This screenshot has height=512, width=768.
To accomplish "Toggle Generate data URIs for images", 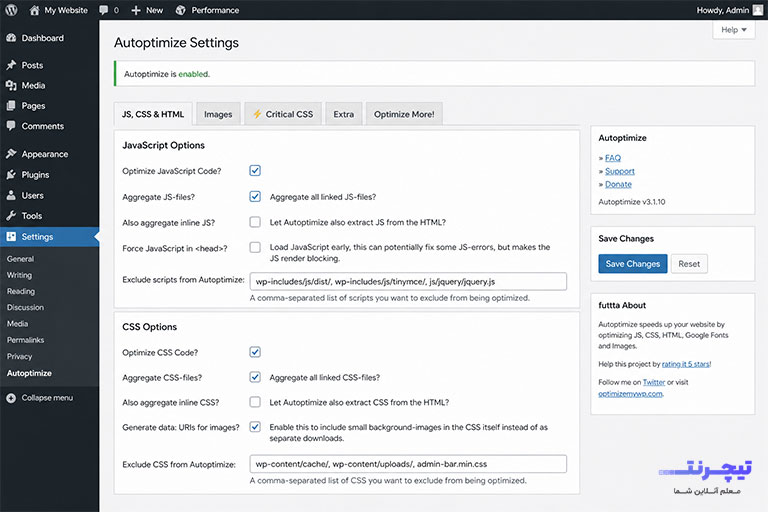I will click(255, 427).
